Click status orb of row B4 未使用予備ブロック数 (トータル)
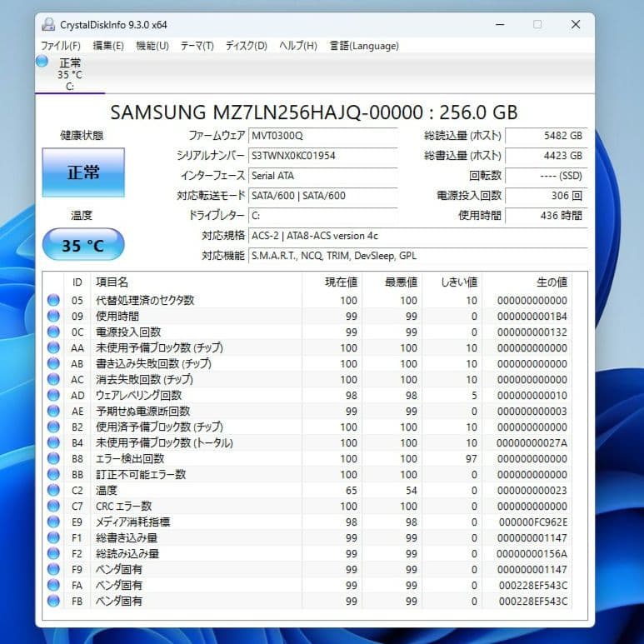 [x=53, y=442]
